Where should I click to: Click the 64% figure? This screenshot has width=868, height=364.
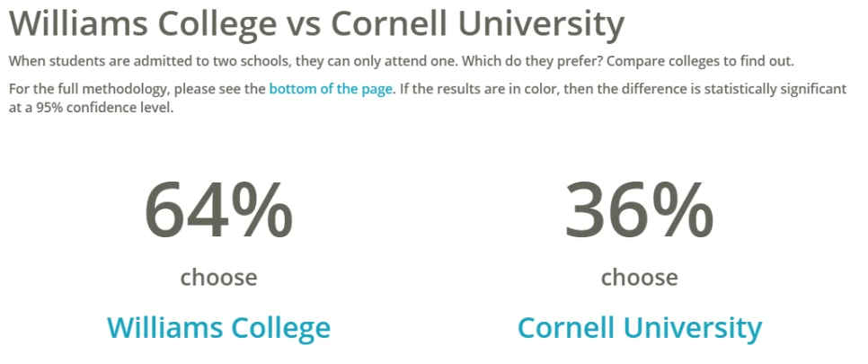point(218,209)
